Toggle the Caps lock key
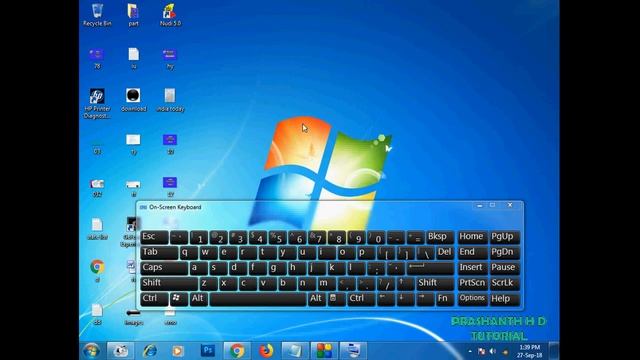The height and width of the screenshot is (360, 640). click(164, 268)
